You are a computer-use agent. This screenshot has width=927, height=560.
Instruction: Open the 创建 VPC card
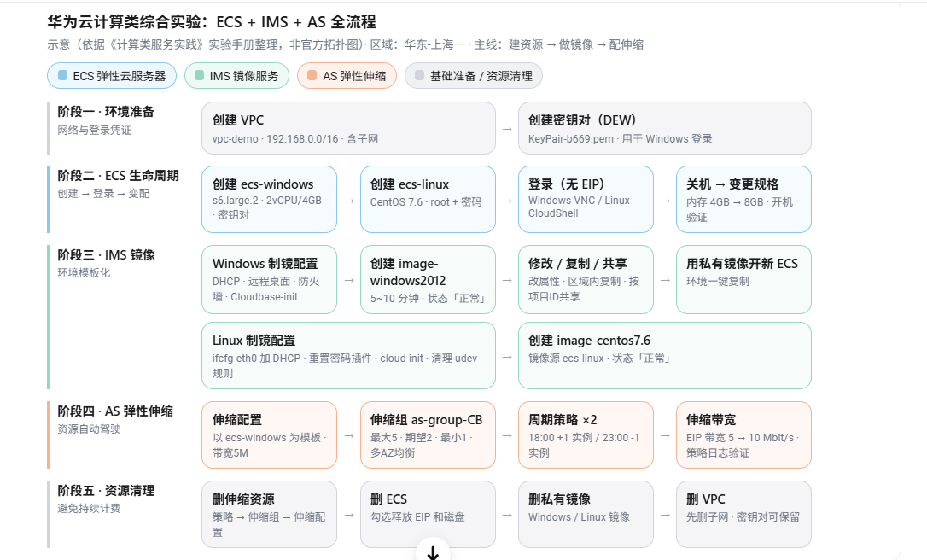[348, 128]
